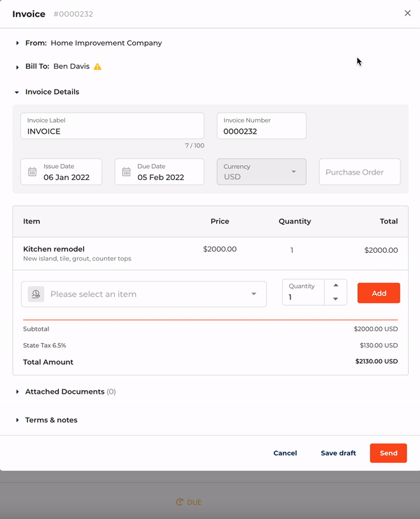Click the Cancel button

tap(285, 453)
